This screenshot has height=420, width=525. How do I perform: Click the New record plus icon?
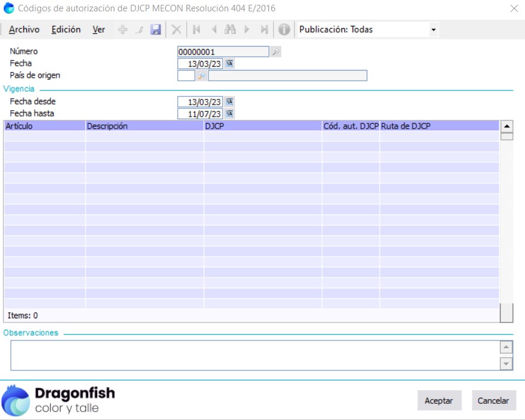tap(123, 30)
